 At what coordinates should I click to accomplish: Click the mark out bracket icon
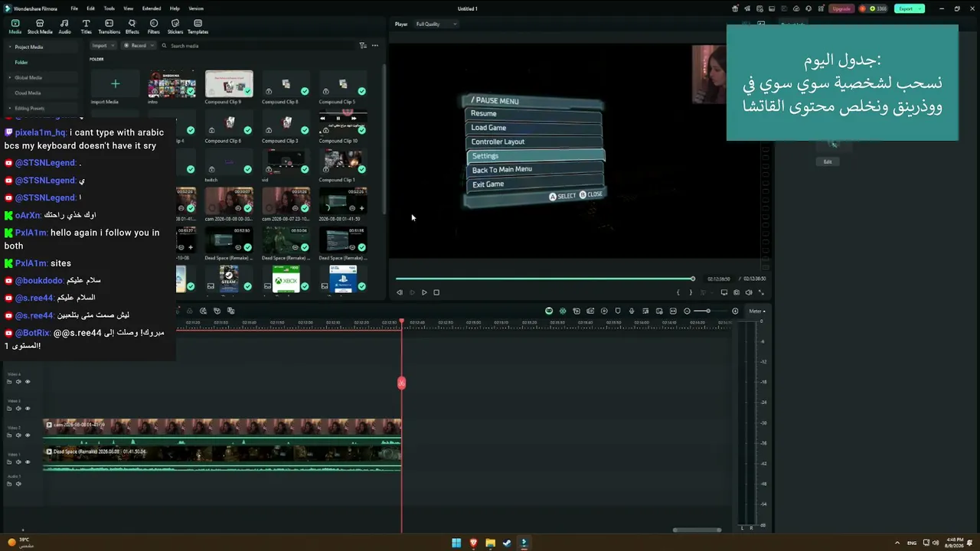pos(691,292)
